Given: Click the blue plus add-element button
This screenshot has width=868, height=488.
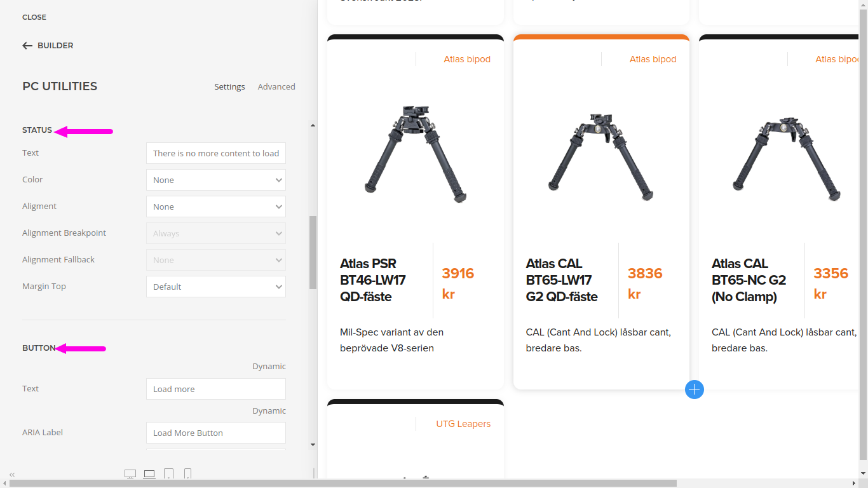Looking at the screenshot, I should [695, 390].
